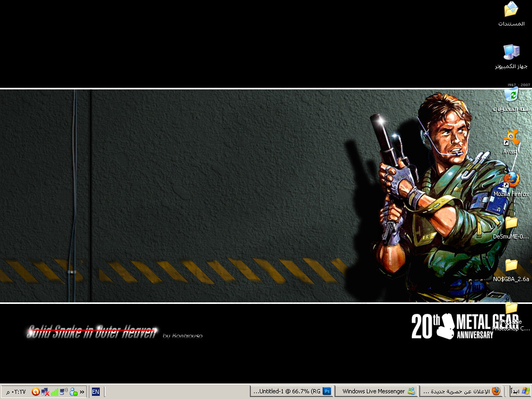Click the taskbar clock
The image size is (532, 399).
pos(16,392)
